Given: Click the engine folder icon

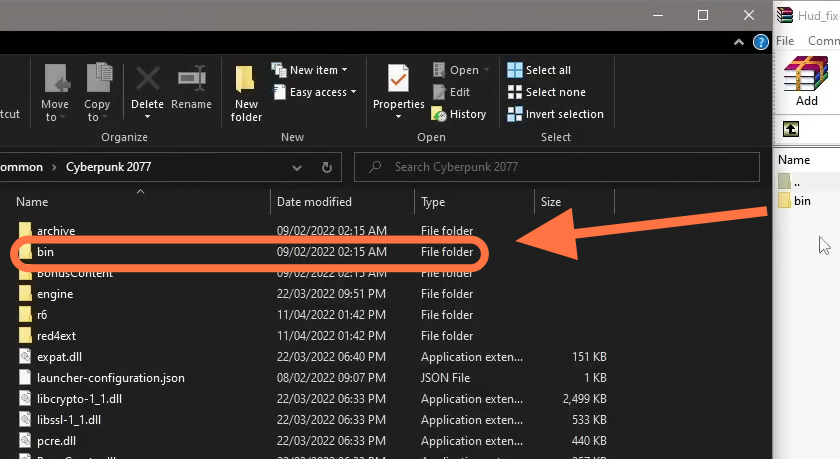Looking at the screenshot, I should 25,294.
